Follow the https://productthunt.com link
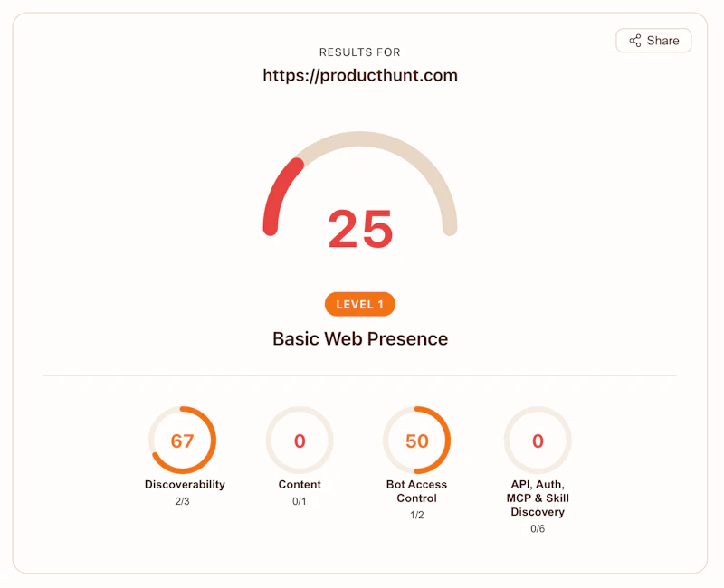This screenshot has height=588, width=724. (360, 75)
